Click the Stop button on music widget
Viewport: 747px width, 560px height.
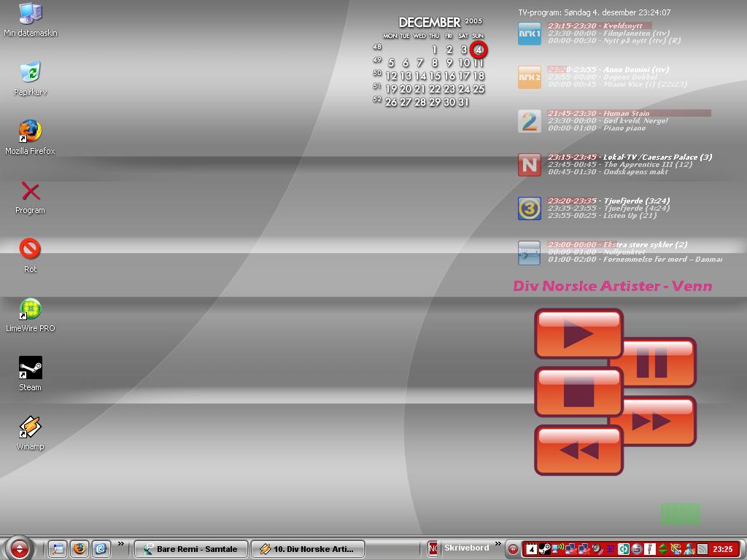click(578, 392)
